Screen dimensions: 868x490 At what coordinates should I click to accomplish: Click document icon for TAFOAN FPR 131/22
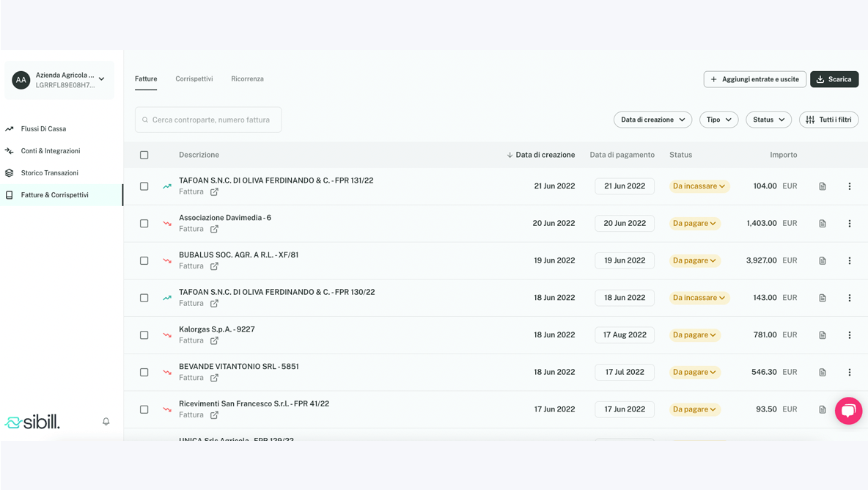tap(823, 186)
